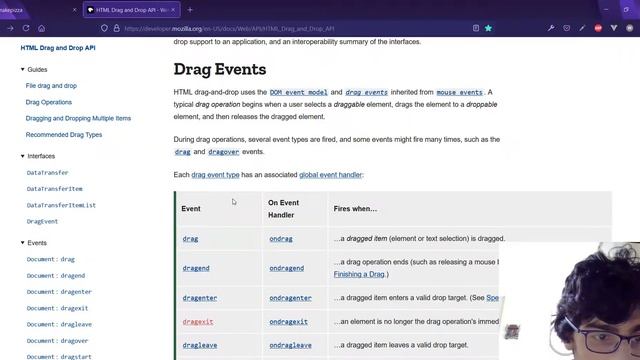Open the global event handler link

[330, 175]
